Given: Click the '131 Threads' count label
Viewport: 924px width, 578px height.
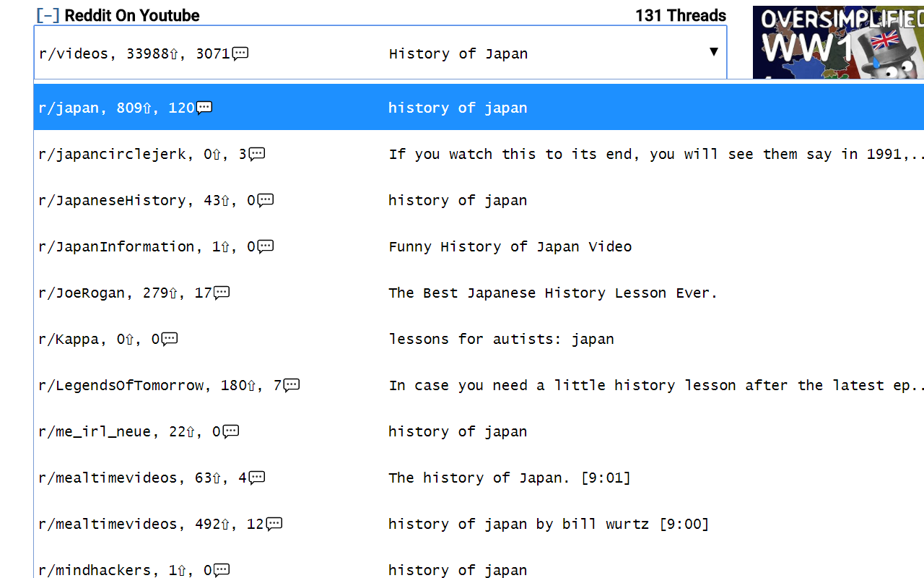Looking at the screenshot, I should tap(681, 15).
